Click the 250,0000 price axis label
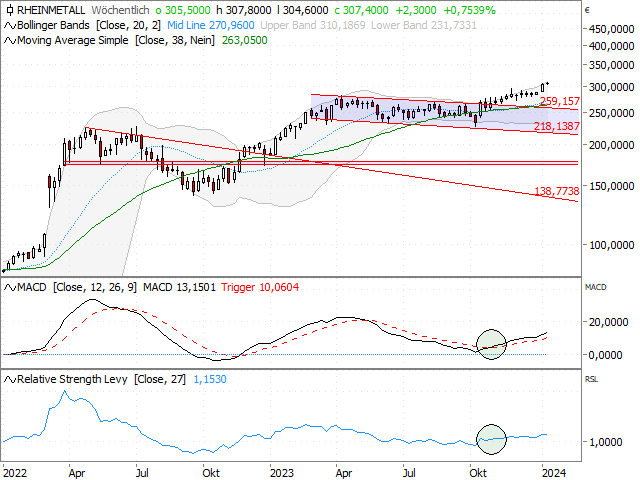Viewport: 640px width, 480px height. [x=611, y=113]
